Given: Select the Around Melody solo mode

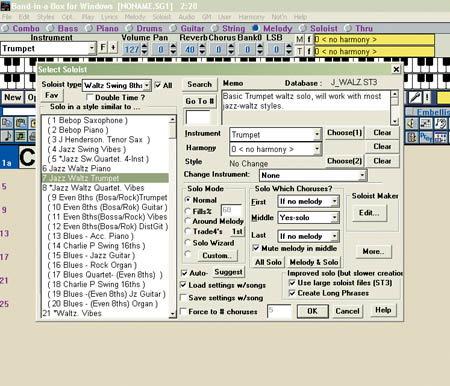Looking at the screenshot, I should pos(188,221).
